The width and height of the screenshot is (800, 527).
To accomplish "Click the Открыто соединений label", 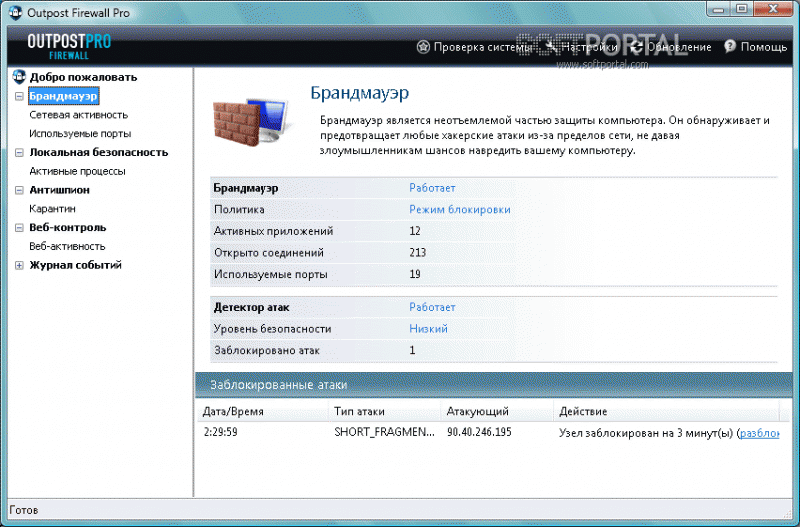I will (x=269, y=253).
